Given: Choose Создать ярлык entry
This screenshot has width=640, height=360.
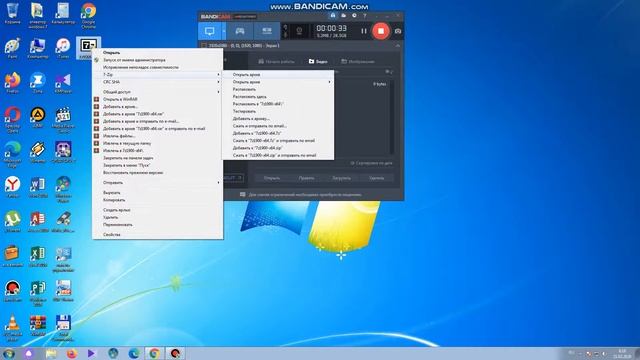Looking at the screenshot, I should [x=158, y=210].
